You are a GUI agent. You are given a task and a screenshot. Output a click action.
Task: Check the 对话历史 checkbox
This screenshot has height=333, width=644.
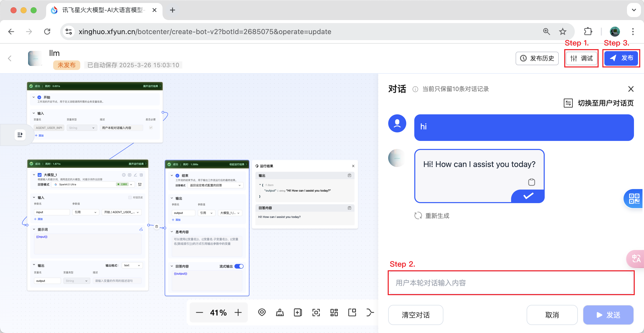pyautogui.click(x=130, y=197)
